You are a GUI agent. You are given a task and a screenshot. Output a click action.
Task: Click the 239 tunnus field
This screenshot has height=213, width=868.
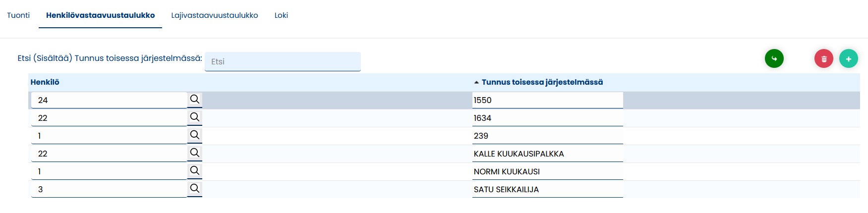[x=548, y=136]
